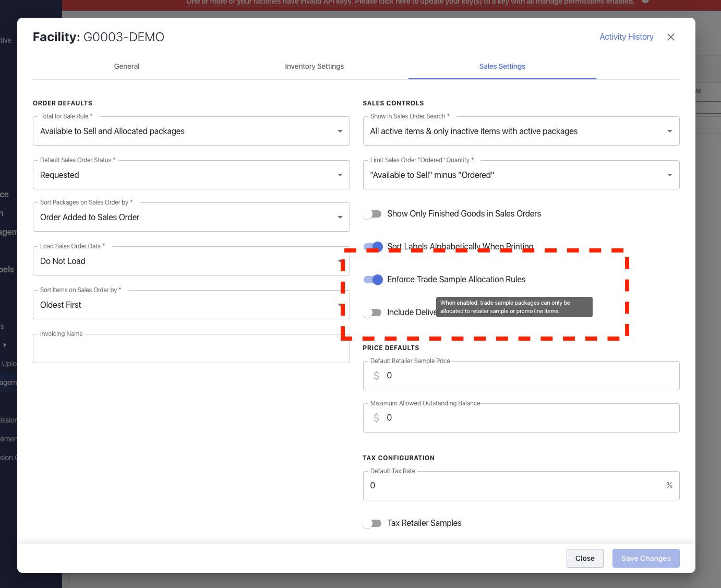Viewport: 721px width, 588px height.
Task: Close the Facility dialog with X icon
Action: pos(671,37)
